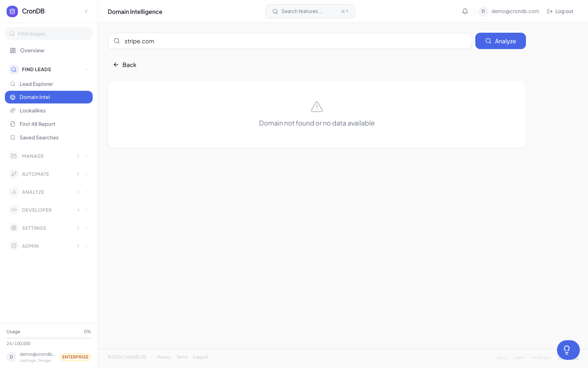
Task: Click the FIND LEADS search icon
Action: [14, 70]
